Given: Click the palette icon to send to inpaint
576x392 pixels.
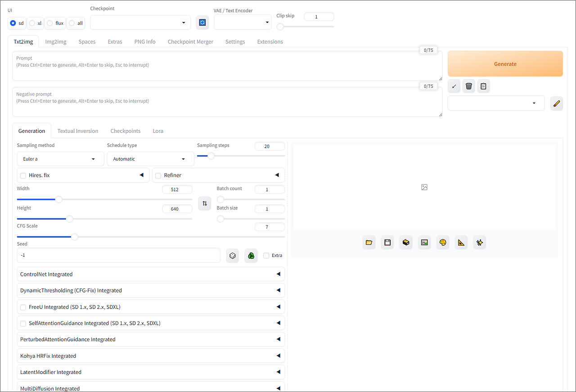Looking at the screenshot, I should point(443,243).
